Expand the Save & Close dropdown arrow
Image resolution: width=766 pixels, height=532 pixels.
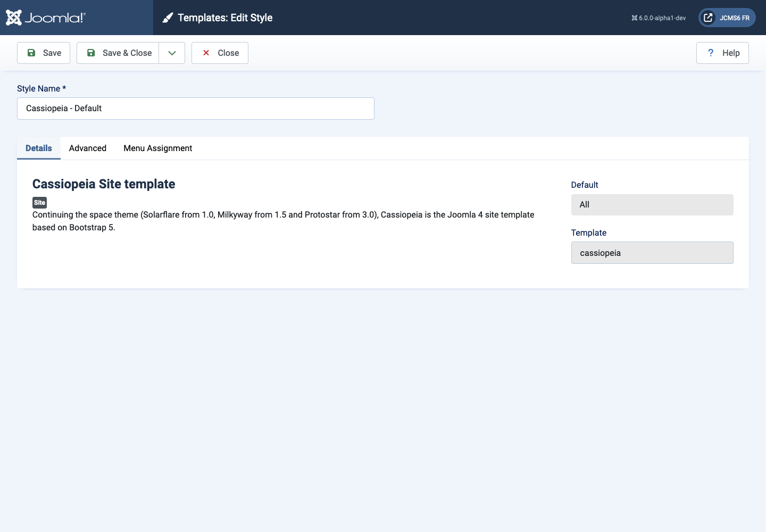[172, 53]
